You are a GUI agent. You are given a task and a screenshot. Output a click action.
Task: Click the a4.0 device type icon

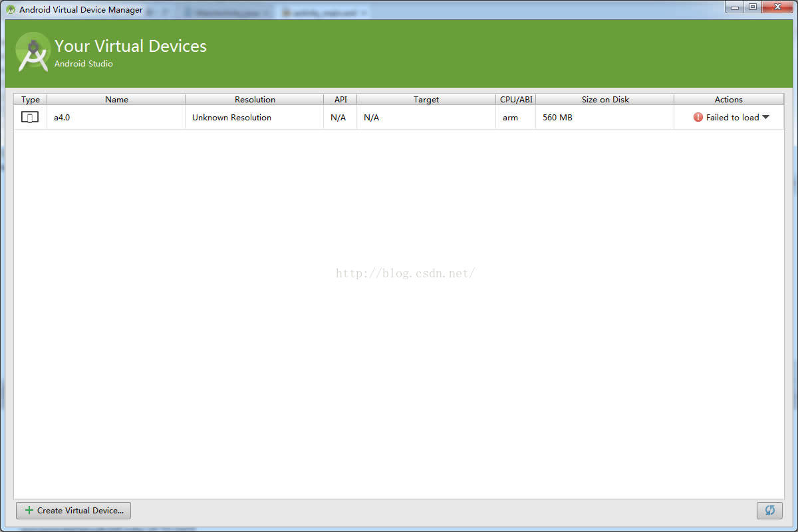click(x=30, y=118)
